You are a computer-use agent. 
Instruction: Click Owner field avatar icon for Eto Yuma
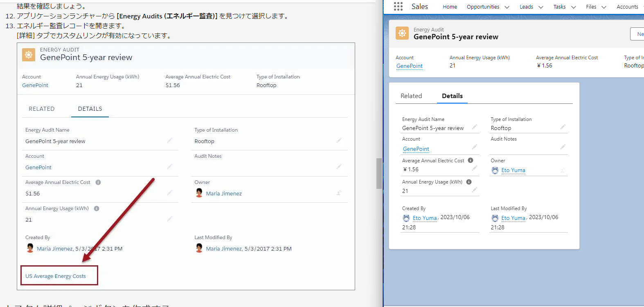point(495,170)
